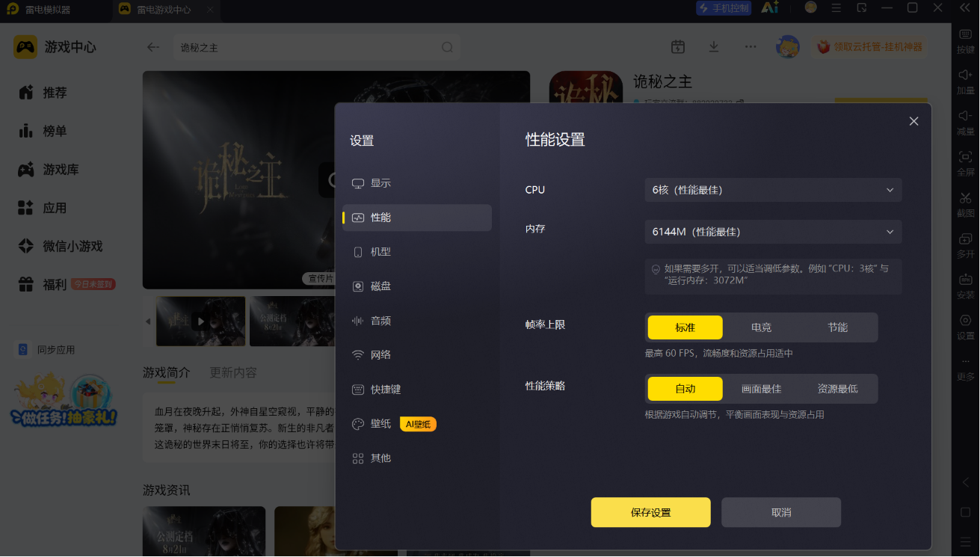Viewport: 980px width, 557px height.
Task: Click the magnifier search icon
Action: click(x=447, y=47)
